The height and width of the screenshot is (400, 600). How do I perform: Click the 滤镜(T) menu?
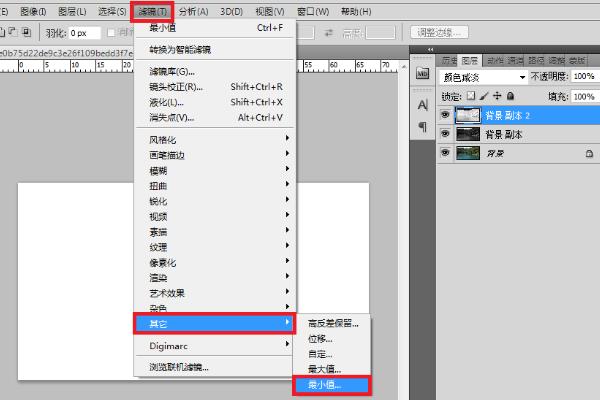(x=152, y=11)
